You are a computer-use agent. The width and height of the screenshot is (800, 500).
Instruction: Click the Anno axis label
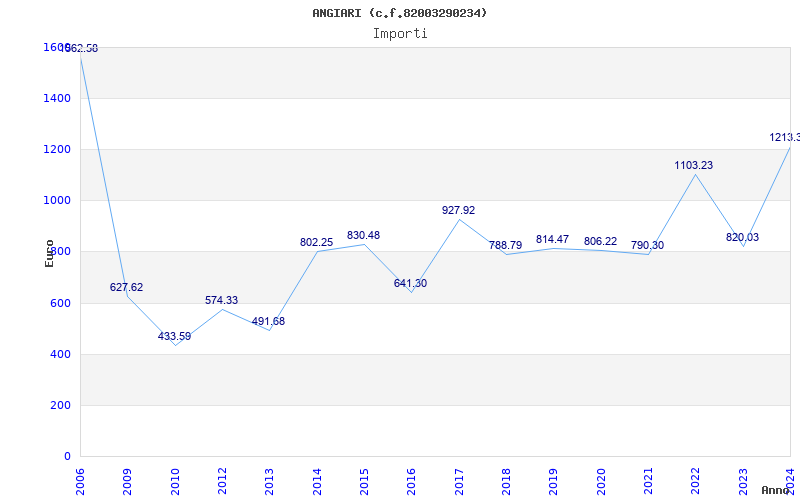point(775,490)
